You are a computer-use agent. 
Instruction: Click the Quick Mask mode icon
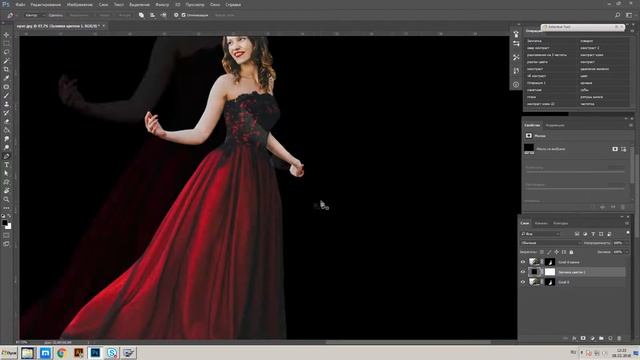point(6,235)
